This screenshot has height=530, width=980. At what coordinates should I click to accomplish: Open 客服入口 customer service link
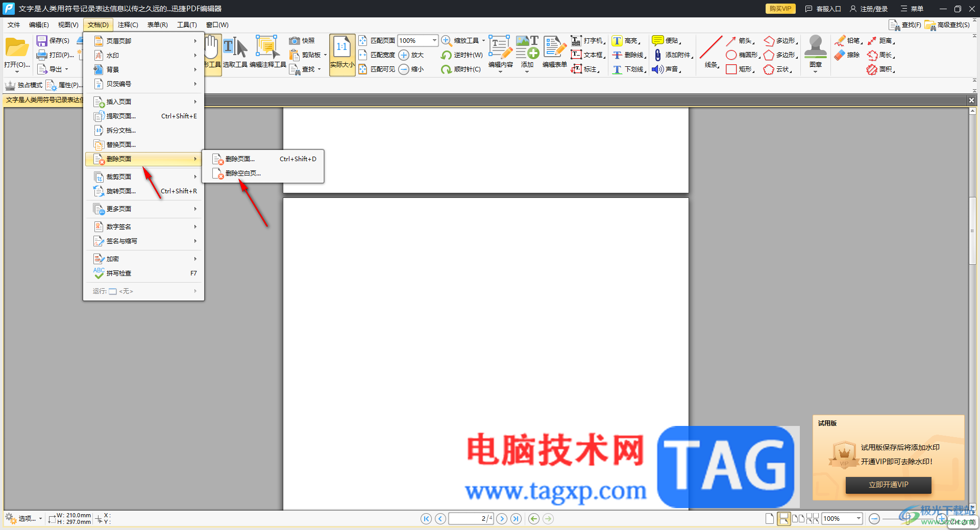point(823,9)
